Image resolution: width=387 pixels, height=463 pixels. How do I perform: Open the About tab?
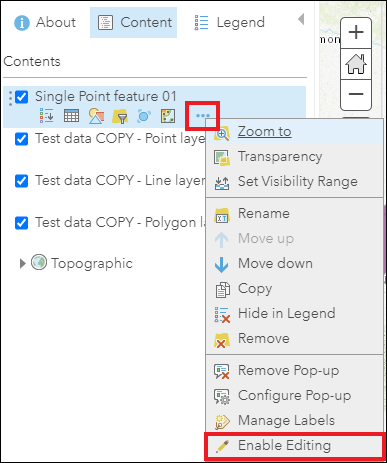[x=45, y=22]
